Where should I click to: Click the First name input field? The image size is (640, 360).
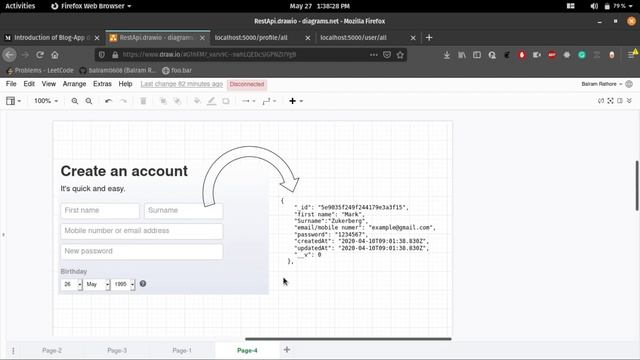tap(100, 211)
